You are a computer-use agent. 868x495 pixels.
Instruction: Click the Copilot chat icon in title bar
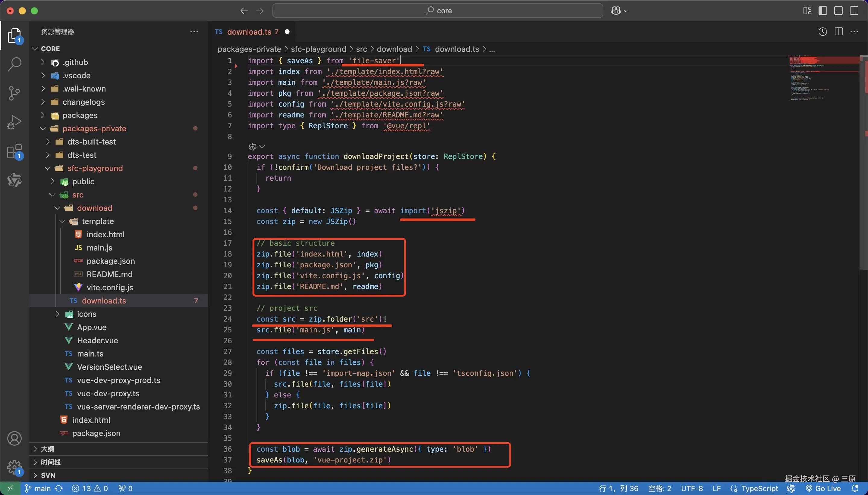[616, 11]
